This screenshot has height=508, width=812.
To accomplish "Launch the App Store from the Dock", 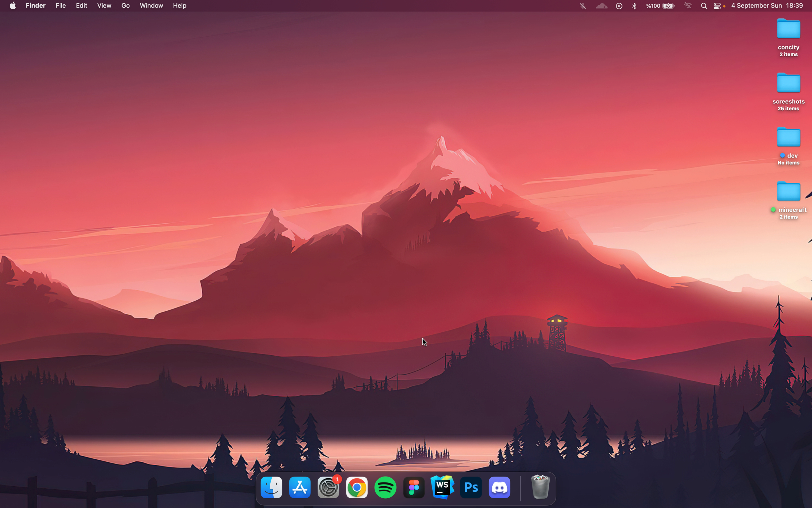I will pos(300,487).
